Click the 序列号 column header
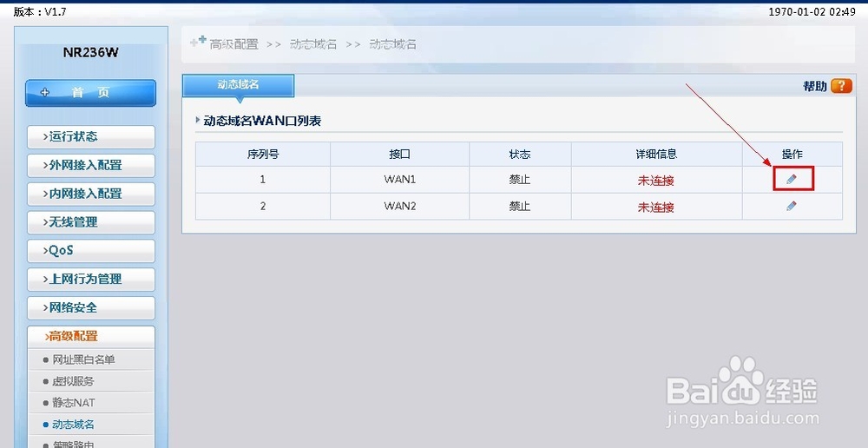This screenshot has width=868, height=448. [x=263, y=155]
